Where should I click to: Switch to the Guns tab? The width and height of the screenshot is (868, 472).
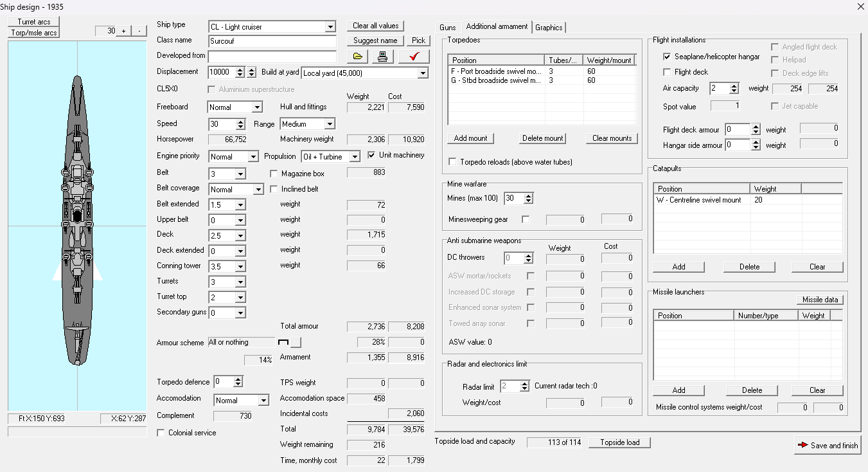[448, 28]
